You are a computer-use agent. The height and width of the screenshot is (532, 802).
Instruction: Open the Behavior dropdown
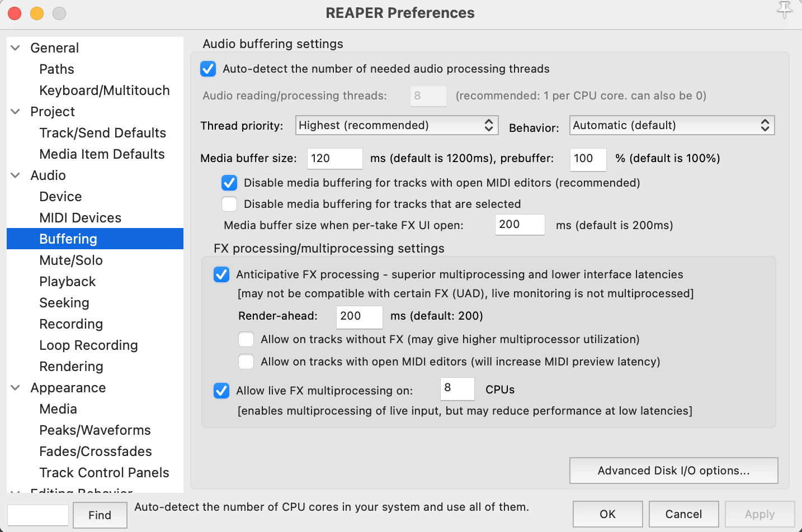coord(672,125)
